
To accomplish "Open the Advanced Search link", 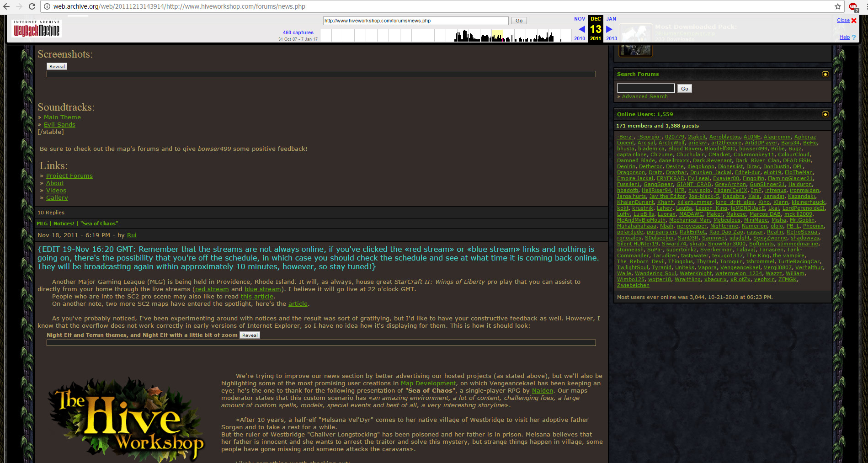I will point(644,97).
